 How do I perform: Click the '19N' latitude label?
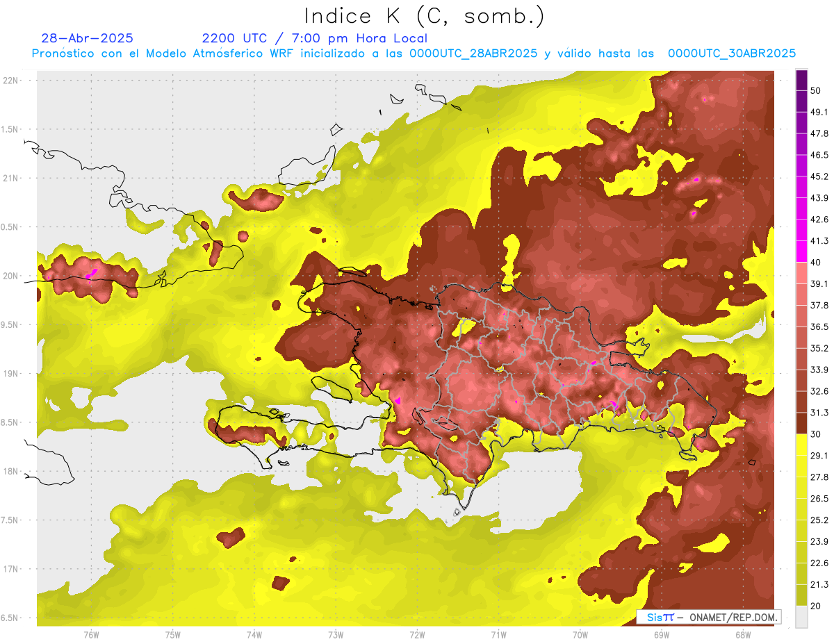(12, 373)
